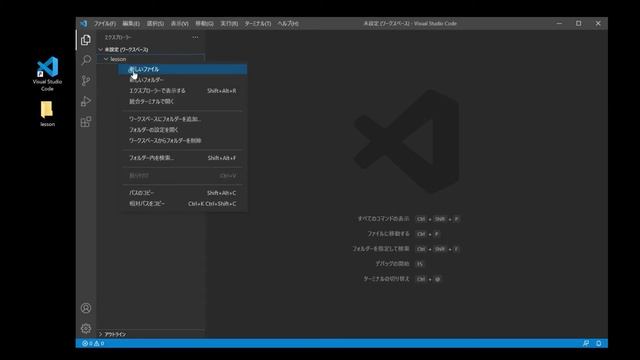Open the Manage gear icon
Image resolution: width=640 pixels, height=360 pixels.
click(x=86, y=329)
